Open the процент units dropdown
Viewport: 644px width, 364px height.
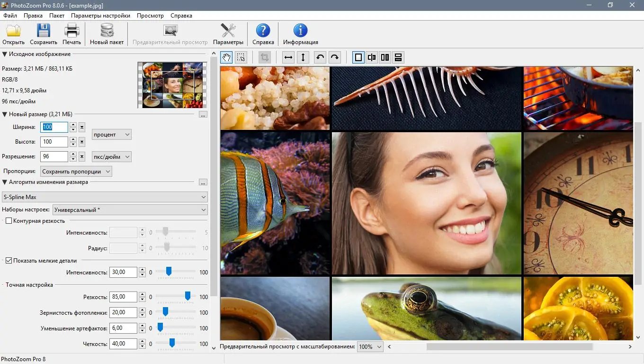click(111, 135)
